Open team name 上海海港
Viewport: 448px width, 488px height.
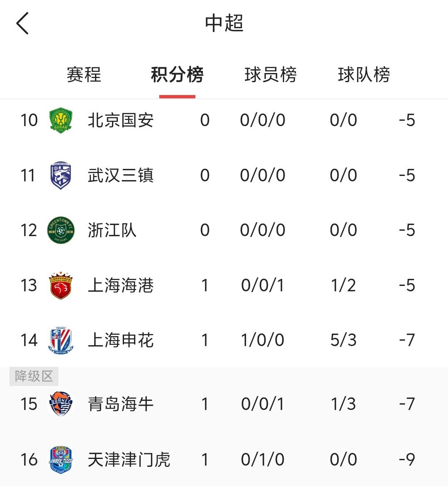(121, 285)
